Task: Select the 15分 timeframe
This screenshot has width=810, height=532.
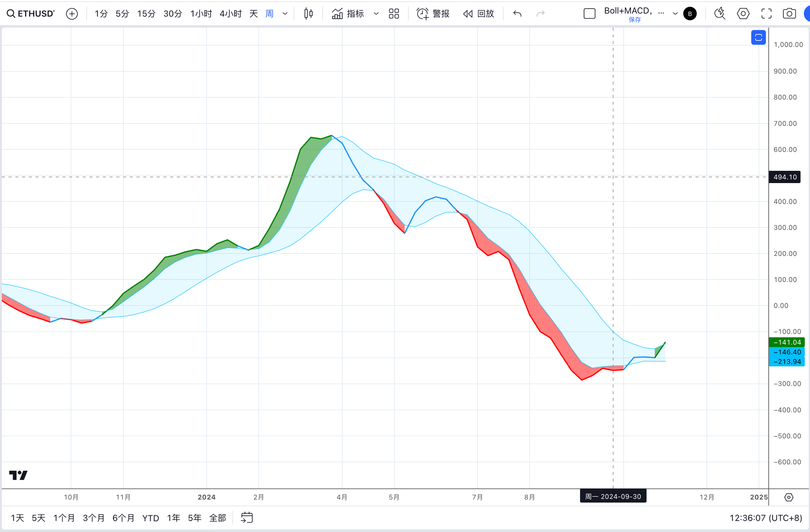Action: click(146, 14)
